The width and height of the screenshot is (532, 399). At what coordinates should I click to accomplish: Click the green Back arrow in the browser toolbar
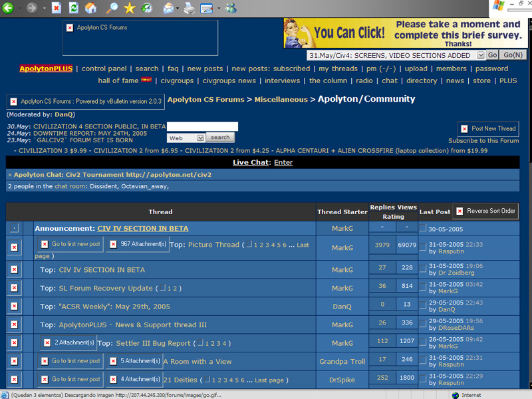pos(9,8)
